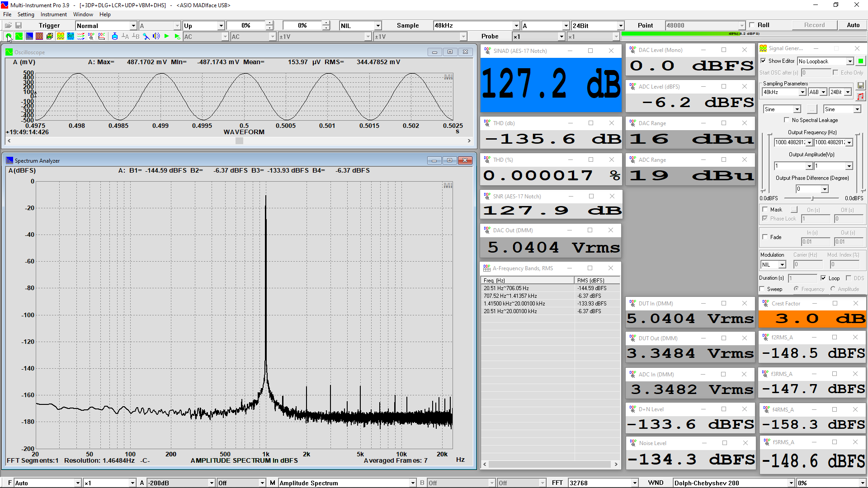The width and height of the screenshot is (868, 488).
Task: Click the Save disk icon in top toolbar
Action: [x=19, y=25]
